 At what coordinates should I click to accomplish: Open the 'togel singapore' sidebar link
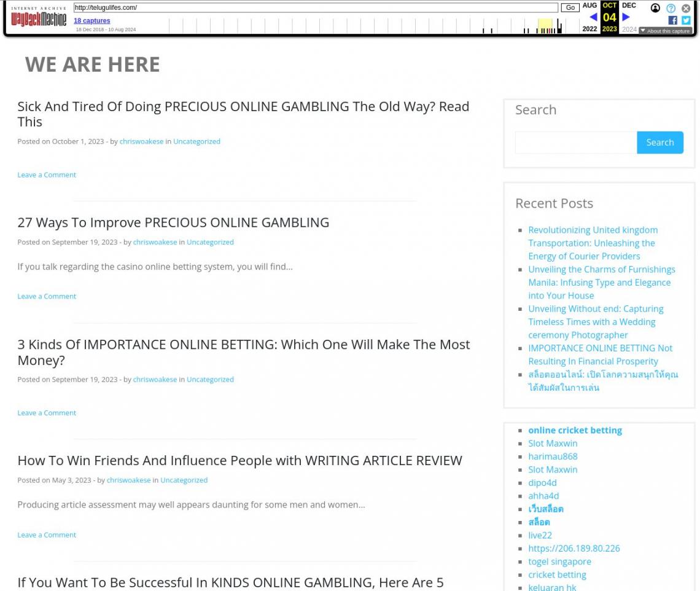[559, 562]
